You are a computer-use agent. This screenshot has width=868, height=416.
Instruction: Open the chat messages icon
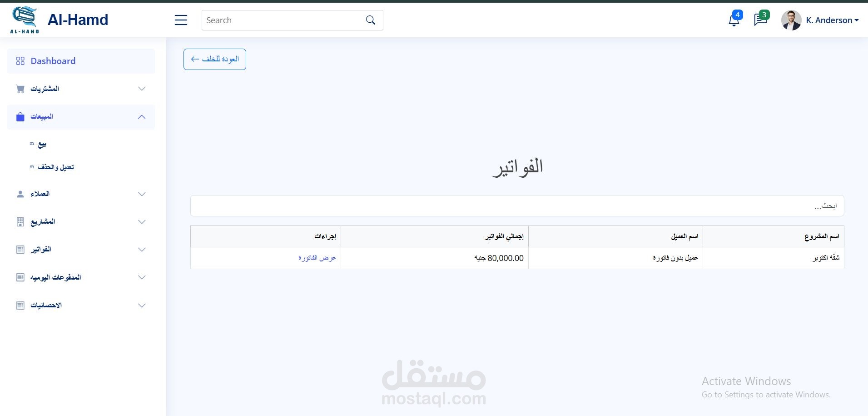(760, 20)
